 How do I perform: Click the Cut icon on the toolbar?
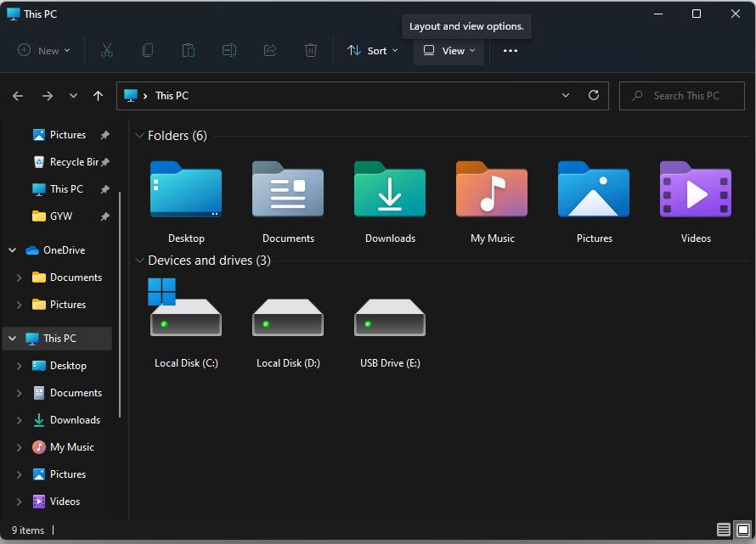[106, 50]
